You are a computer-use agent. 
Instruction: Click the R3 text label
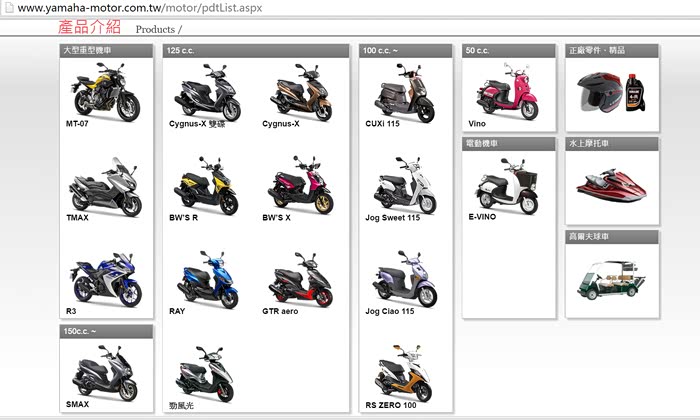[x=71, y=311]
